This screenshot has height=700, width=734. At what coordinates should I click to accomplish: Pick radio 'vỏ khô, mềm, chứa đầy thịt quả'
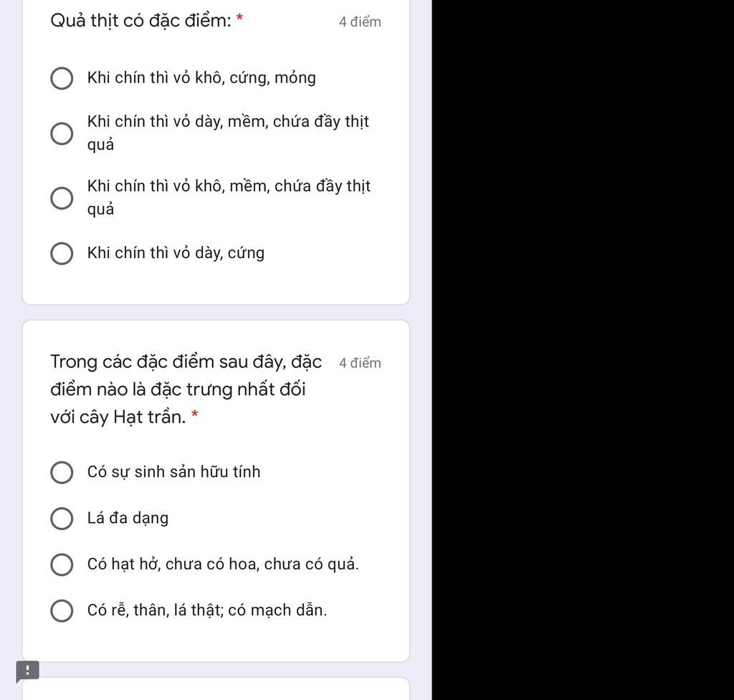tap(62, 198)
